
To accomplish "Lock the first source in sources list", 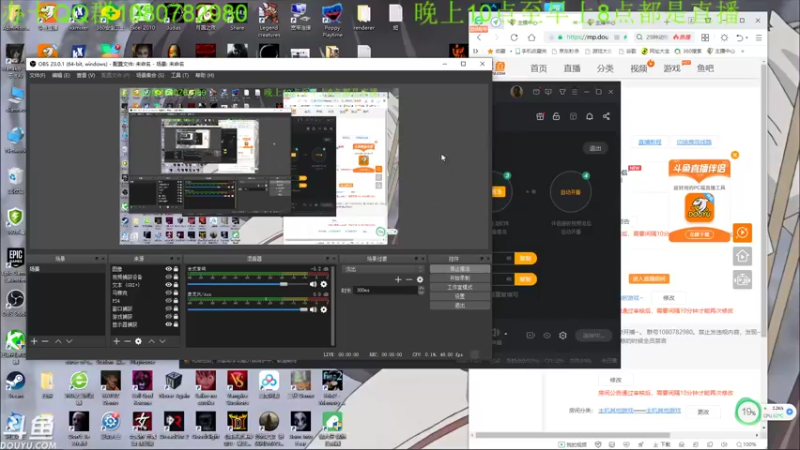I will coord(176,269).
